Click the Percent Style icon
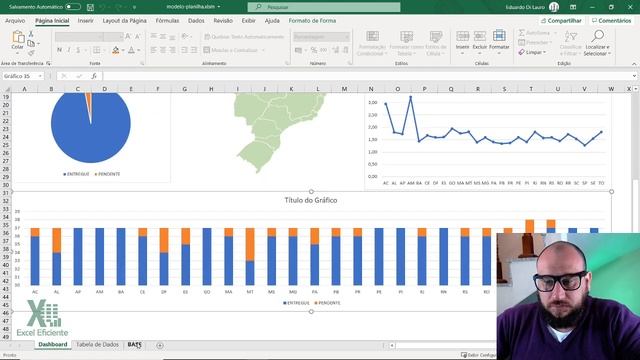Screen dimensions: 640x360 coord(313,50)
